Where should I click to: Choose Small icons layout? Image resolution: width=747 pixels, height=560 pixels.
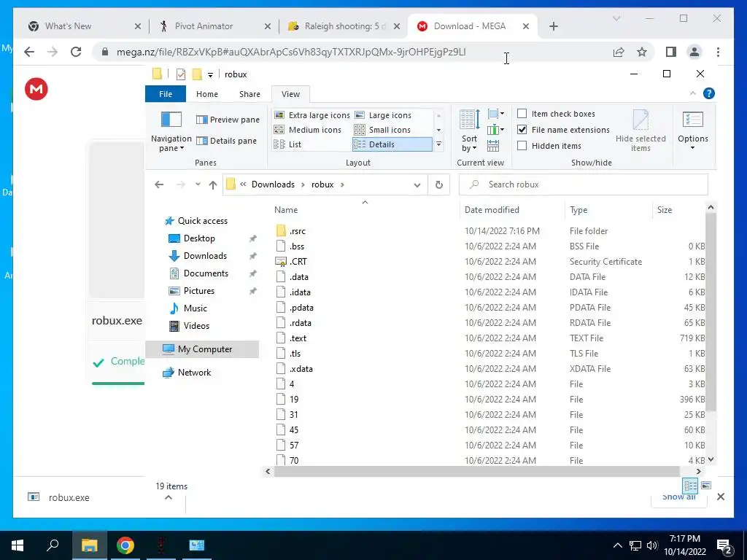point(382,130)
